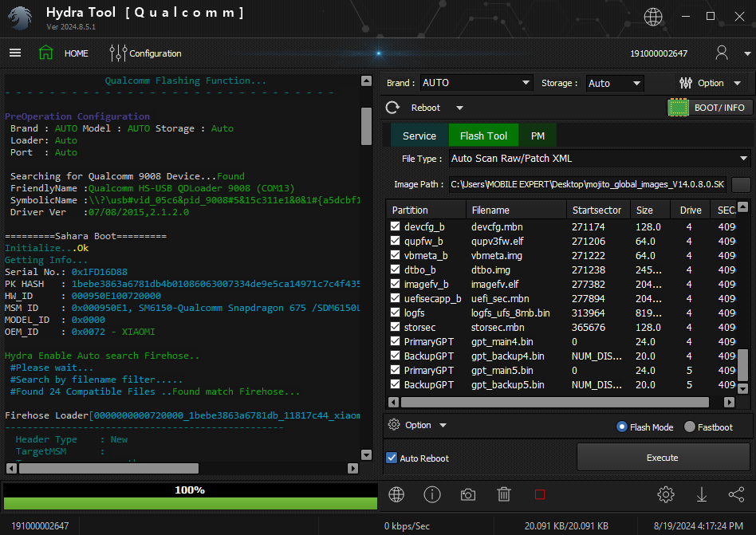756x535 pixels.
Task: Click the green HOME house icon
Action: click(45, 53)
